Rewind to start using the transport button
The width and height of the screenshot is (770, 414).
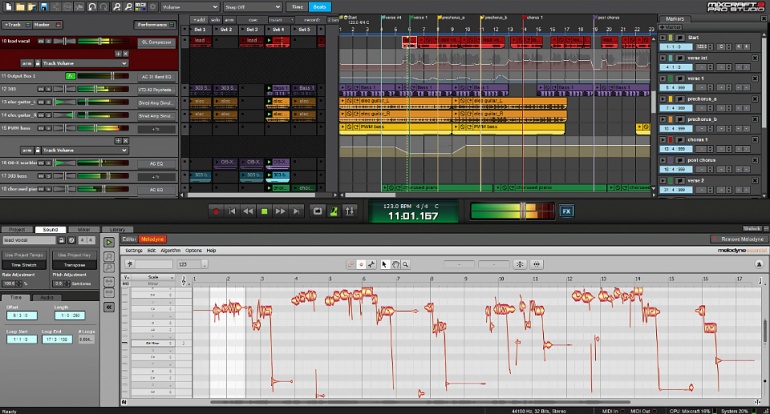coord(232,211)
